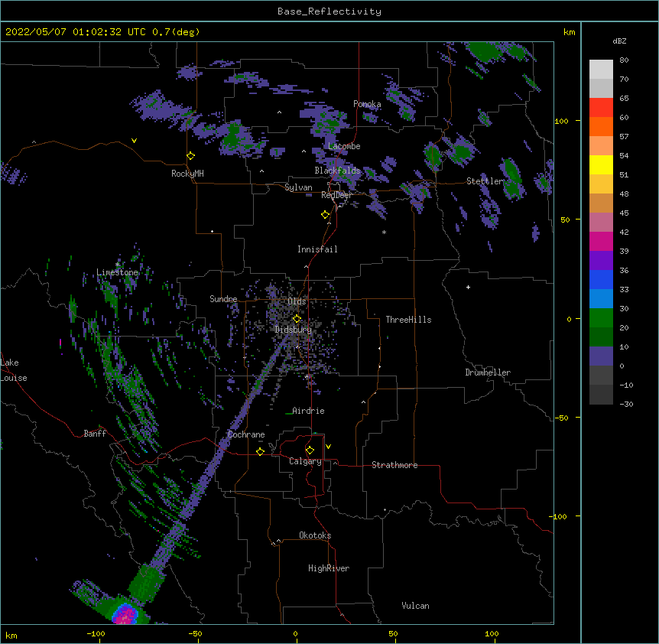Viewport: 659px width, 644px height.
Task: Select the purple swatch between 39 and 36 dBZ
Action: click(601, 261)
